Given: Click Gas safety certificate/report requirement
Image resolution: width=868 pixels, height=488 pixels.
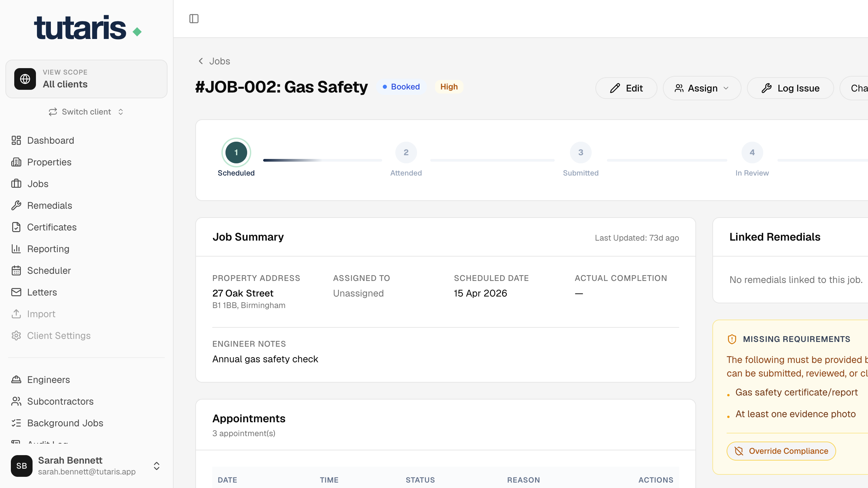Looking at the screenshot, I should 796,392.
